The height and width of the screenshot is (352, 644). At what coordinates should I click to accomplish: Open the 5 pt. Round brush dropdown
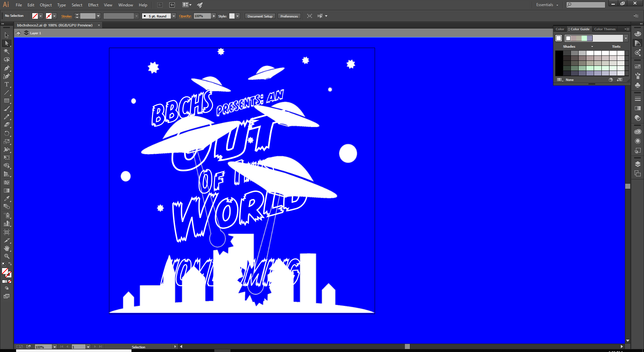click(x=174, y=16)
